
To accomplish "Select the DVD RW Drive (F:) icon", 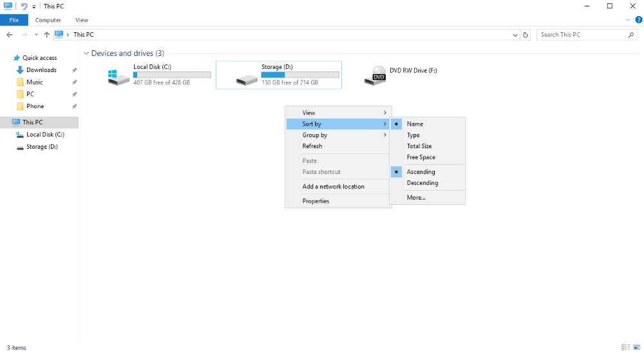I will (375, 75).
